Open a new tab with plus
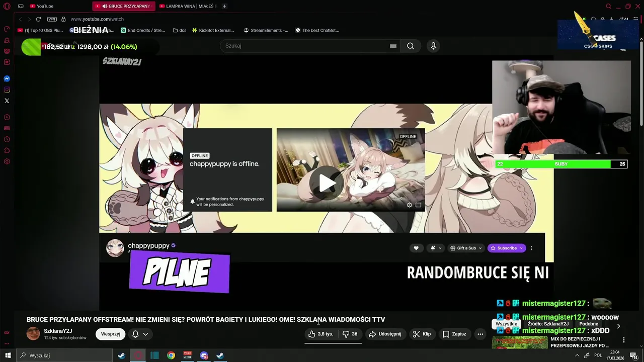The height and width of the screenshot is (362, 644). tap(224, 6)
